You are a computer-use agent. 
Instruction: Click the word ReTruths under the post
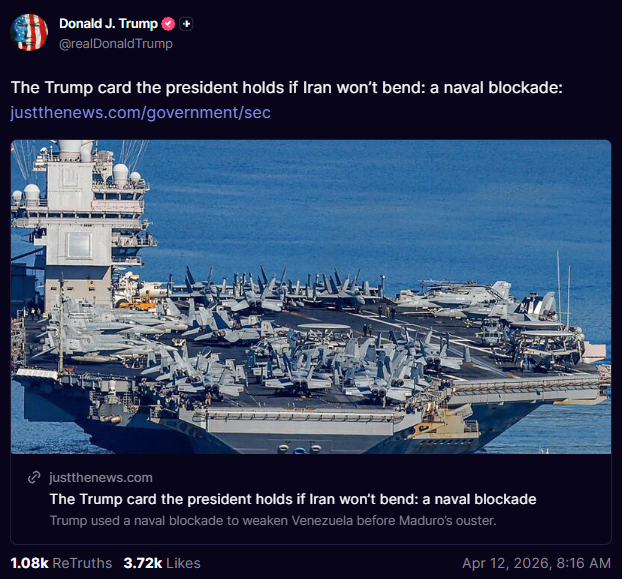coord(80,563)
